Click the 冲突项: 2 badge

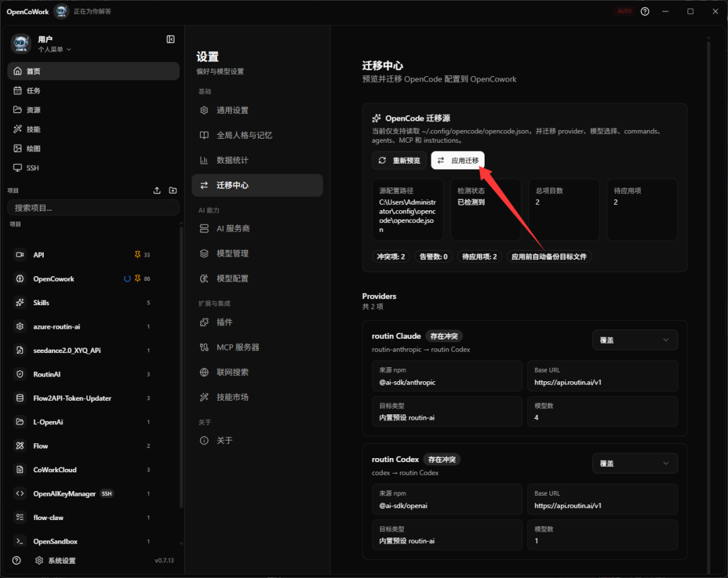[x=391, y=257]
